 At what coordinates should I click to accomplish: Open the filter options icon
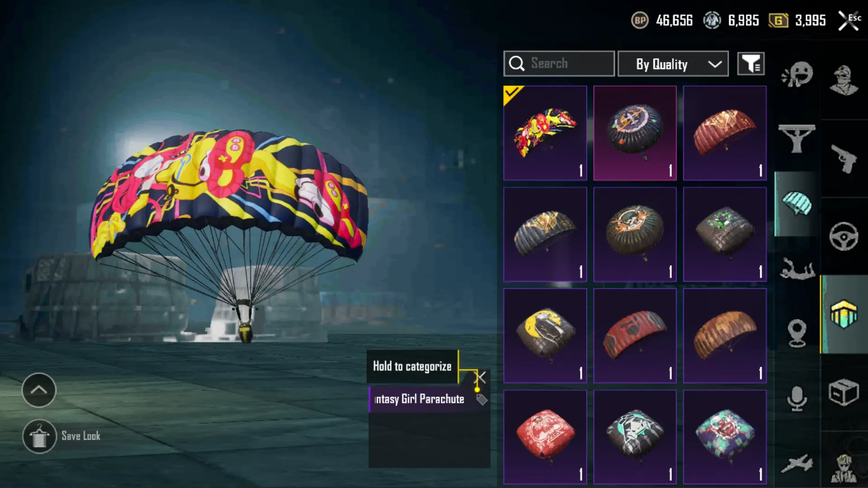click(751, 64)
